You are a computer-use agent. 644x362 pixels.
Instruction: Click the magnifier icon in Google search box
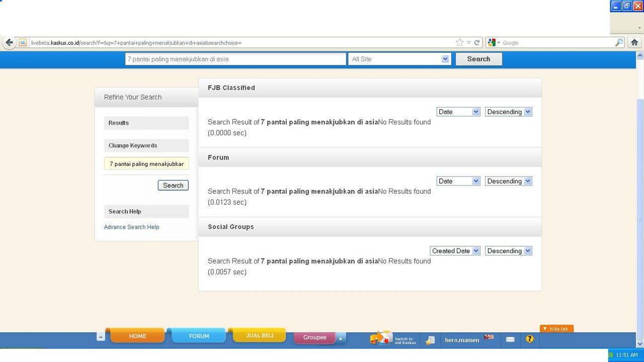pos(619,43)
